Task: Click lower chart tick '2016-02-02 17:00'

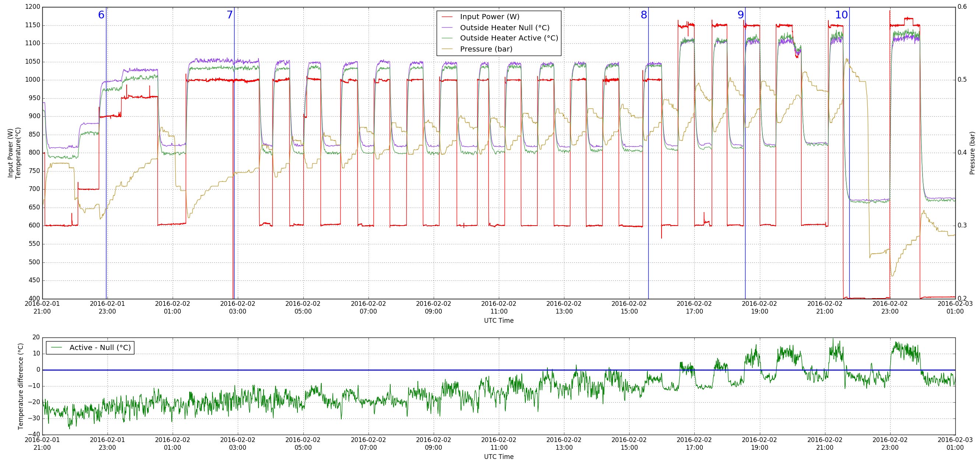Action: [x=694, y=443]
